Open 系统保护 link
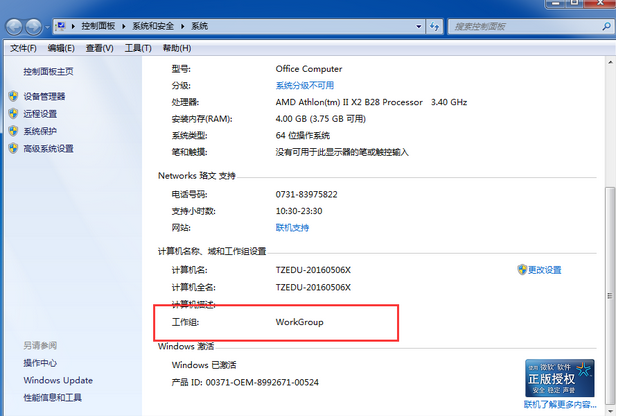This screenshot has width=617, height=416. coord(40,131)
